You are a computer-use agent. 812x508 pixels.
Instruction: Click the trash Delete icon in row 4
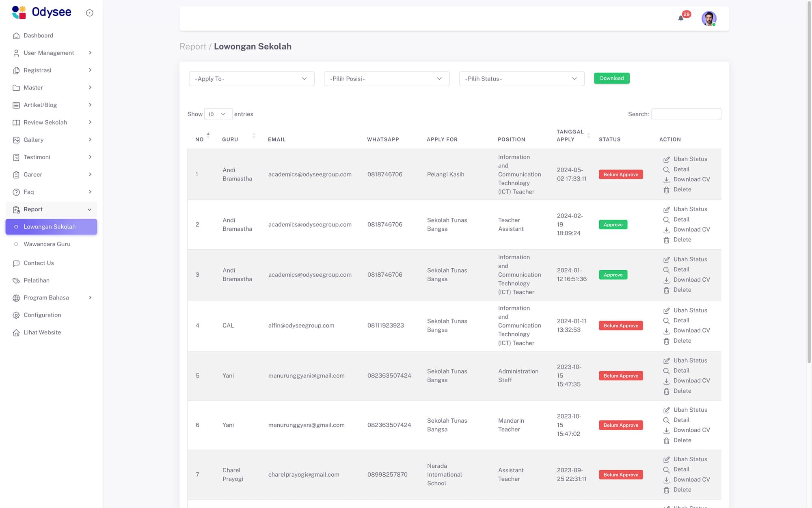(666, 341)
